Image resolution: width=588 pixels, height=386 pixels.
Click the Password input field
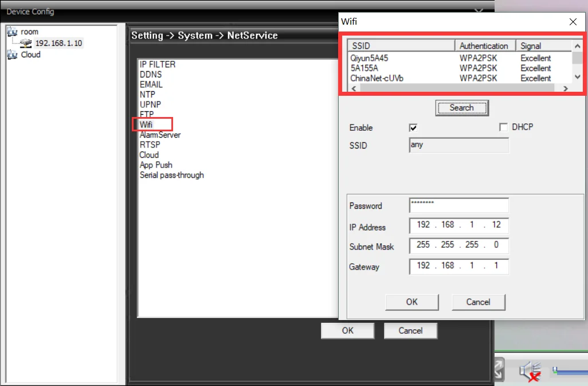click(x=459, y=205)
